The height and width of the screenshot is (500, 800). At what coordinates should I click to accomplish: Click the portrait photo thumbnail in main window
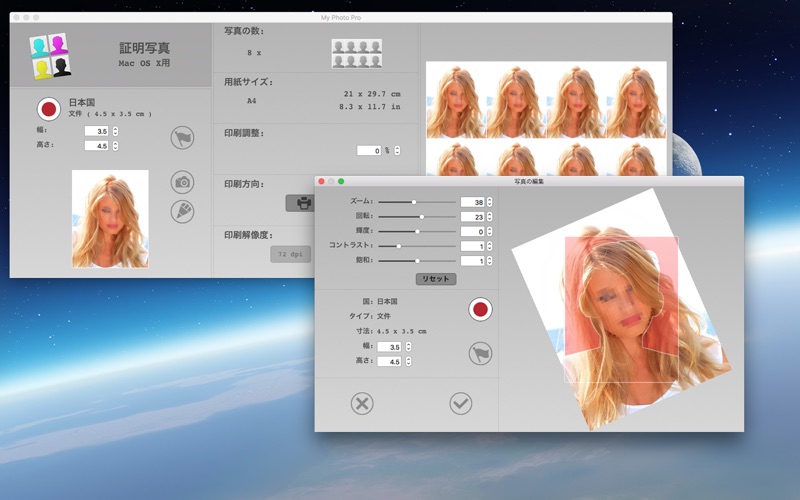coord(110,219)
